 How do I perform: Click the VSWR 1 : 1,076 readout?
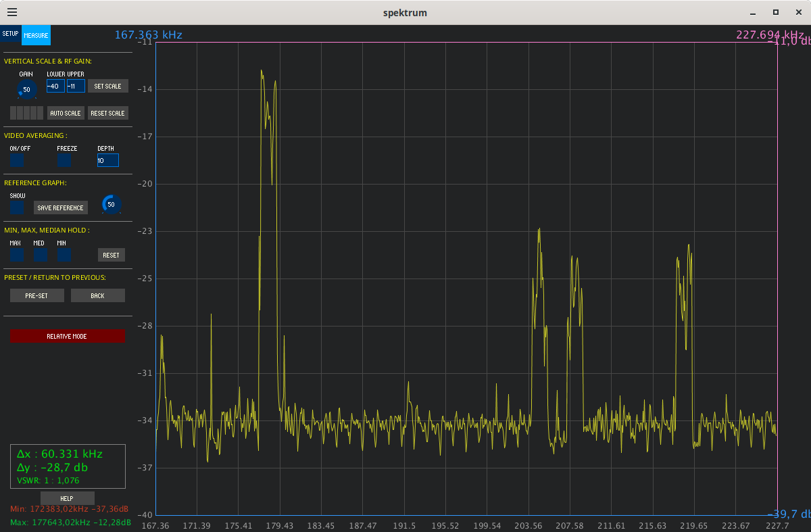tap(48, 481)
